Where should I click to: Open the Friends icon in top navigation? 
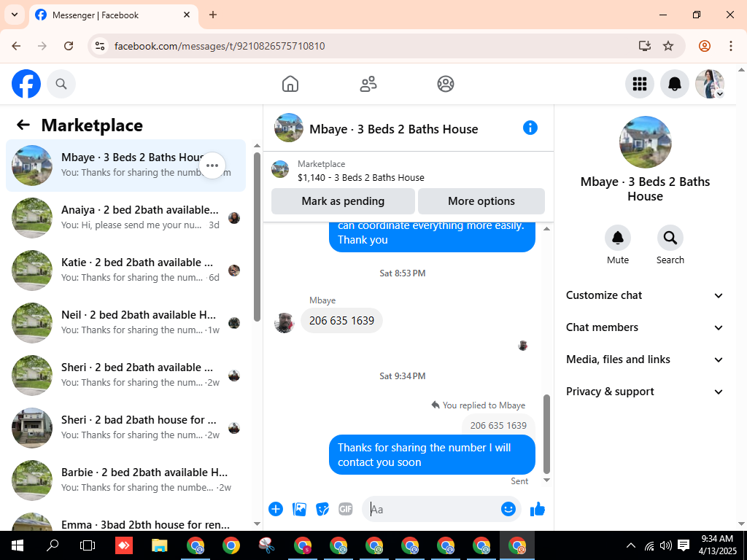(368, 84)
